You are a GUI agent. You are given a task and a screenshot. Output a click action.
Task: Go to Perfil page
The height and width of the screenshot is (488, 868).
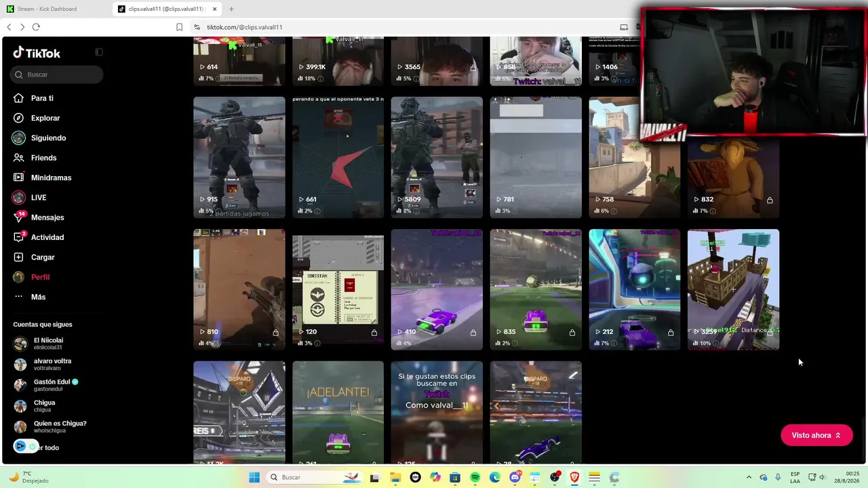coord(40,277)
